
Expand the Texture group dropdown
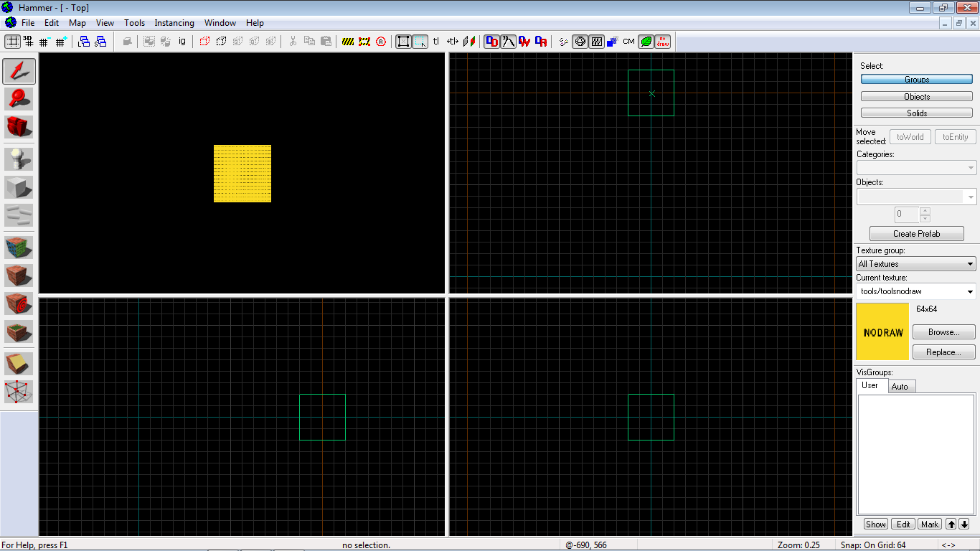point(971,264)
